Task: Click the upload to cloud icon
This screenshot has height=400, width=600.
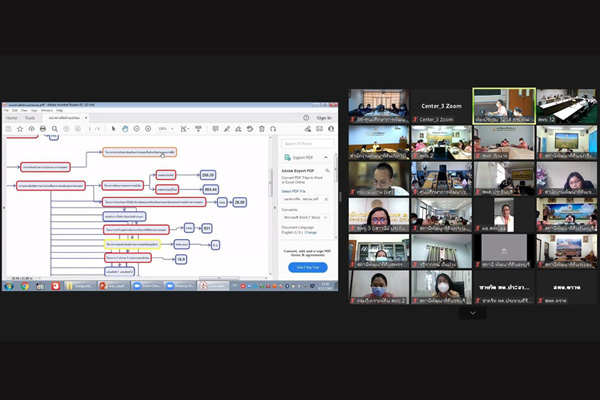Action: [31, 129]
